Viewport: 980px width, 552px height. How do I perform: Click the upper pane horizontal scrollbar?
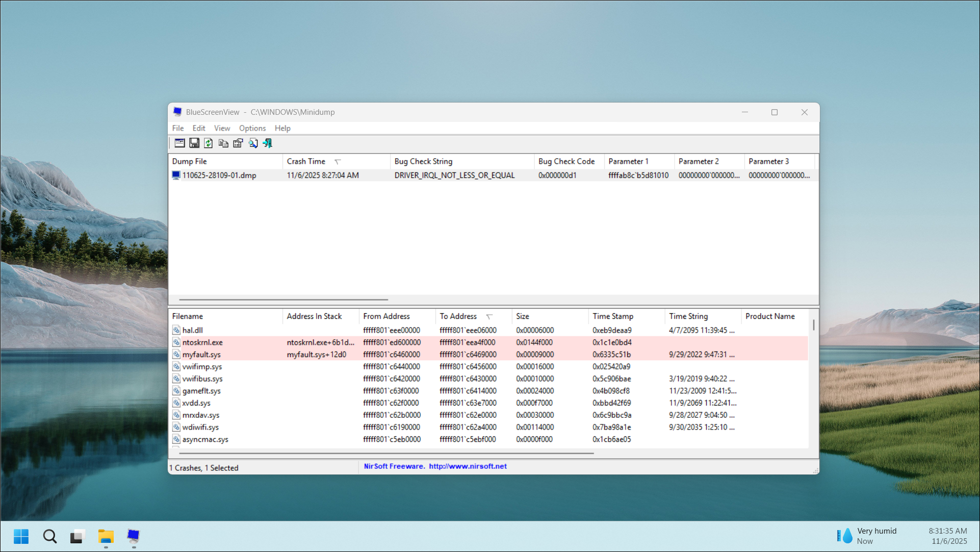(x=283, y=299)
